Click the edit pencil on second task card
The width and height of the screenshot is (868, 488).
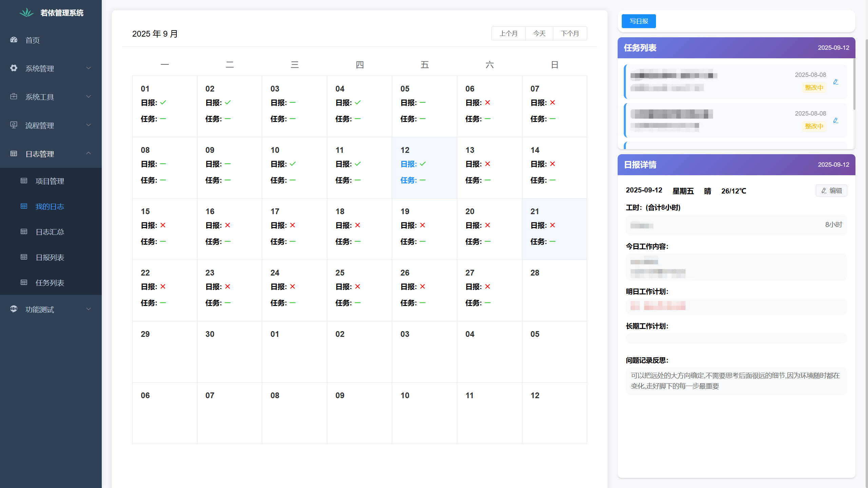click(x=835, y=120)
